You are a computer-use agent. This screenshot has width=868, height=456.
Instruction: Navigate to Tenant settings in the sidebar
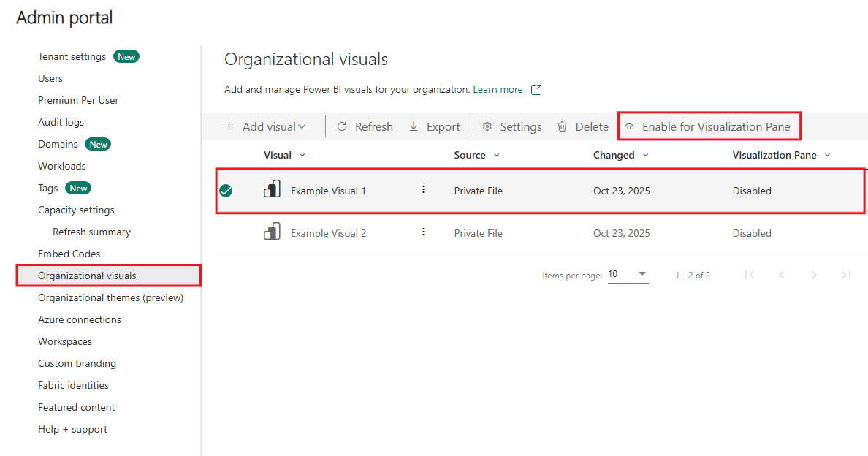tap(71, 56)
